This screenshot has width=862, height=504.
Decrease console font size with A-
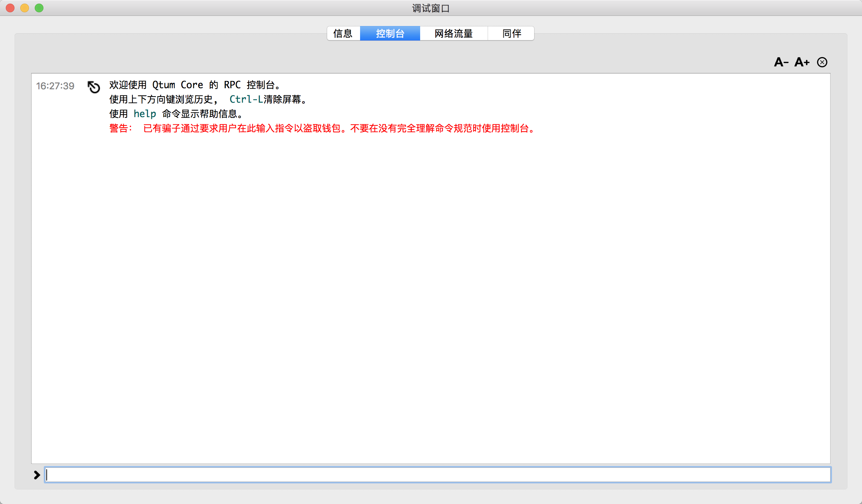pyautogui.click(x=781, y=62)
